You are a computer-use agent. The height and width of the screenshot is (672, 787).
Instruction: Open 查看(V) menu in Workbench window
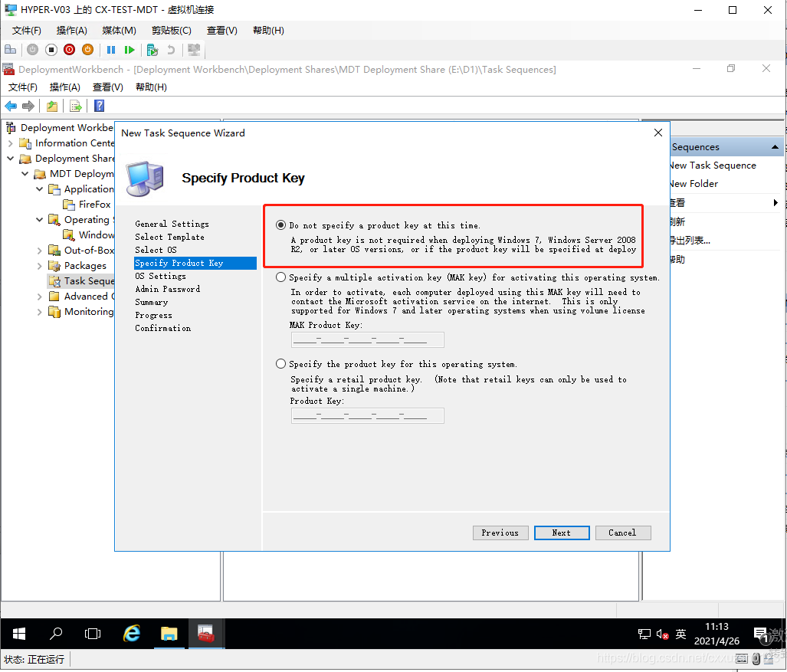pos(108,87)
